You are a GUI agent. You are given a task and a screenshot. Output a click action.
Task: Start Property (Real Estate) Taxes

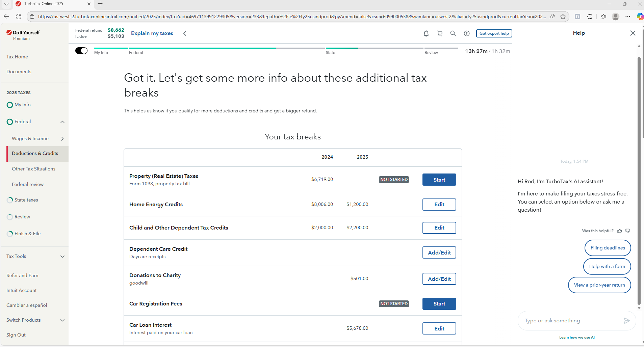(439, 180)
